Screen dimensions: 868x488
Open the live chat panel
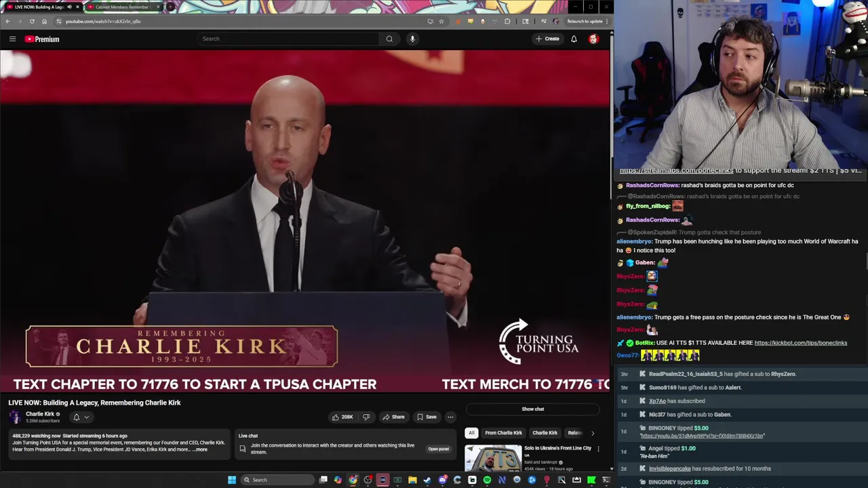click(x=438, y=449)
